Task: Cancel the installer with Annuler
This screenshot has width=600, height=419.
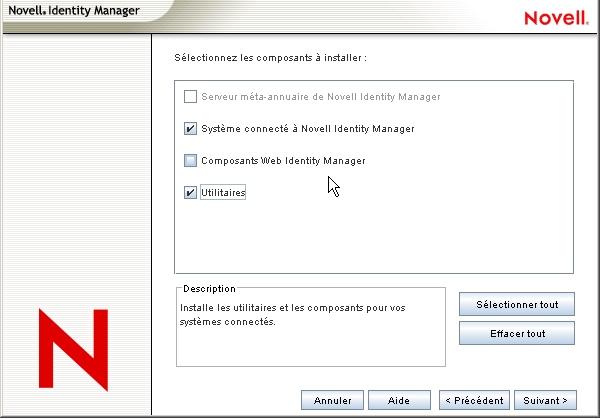Action: [332, 400]
